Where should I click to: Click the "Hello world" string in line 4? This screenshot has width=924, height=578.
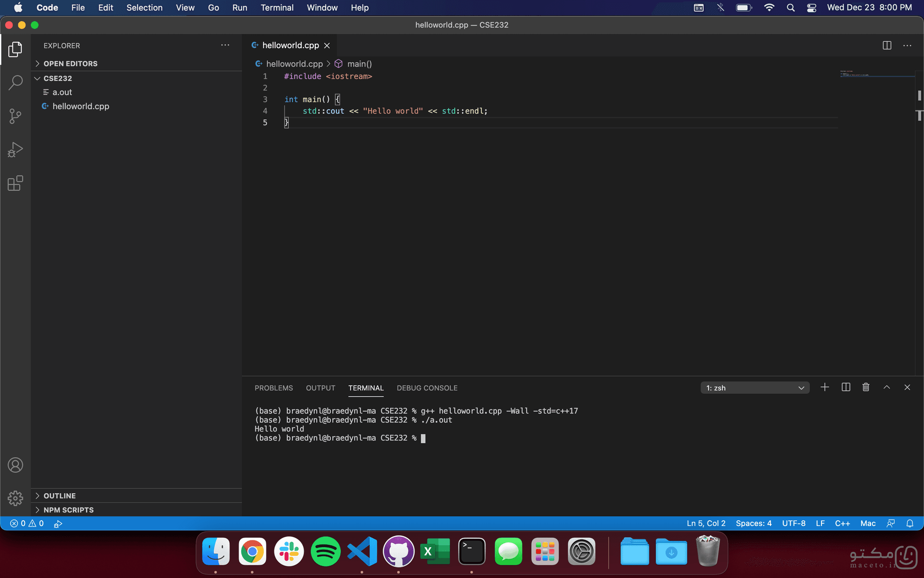pyautogui.click(x=393, y=111)
